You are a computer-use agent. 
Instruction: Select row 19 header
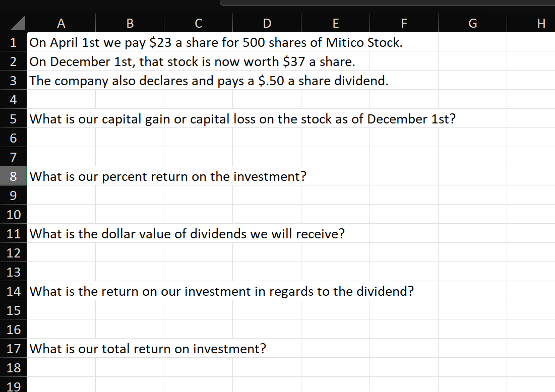pos(14,386)
